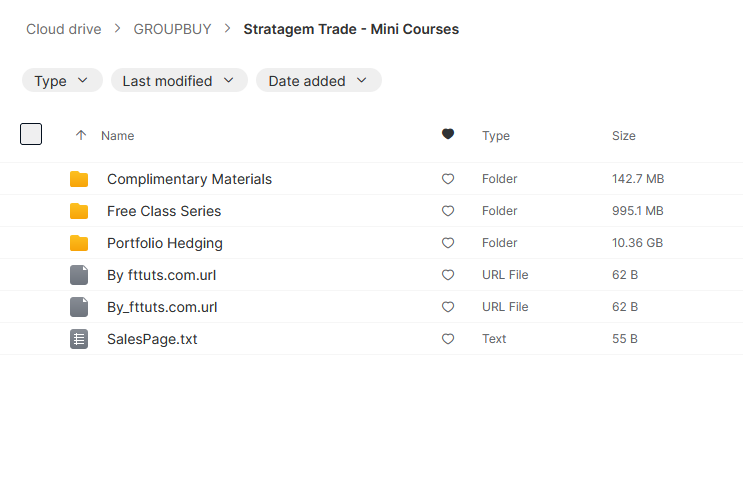The height and width of the screenshot is (489, 743).
Task: Sort by the Size column header
Action: point(624,136)
